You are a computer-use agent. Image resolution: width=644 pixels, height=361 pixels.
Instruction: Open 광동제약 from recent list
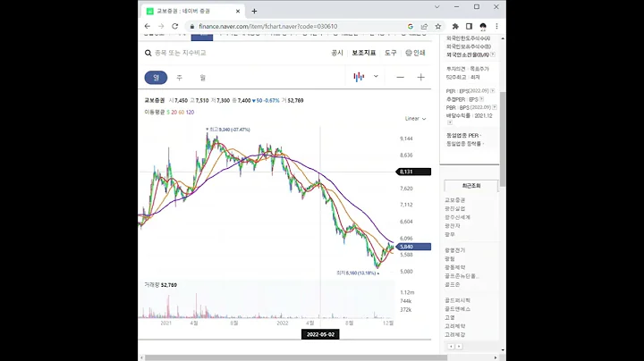pyautogui.click(x=455, y=267)
